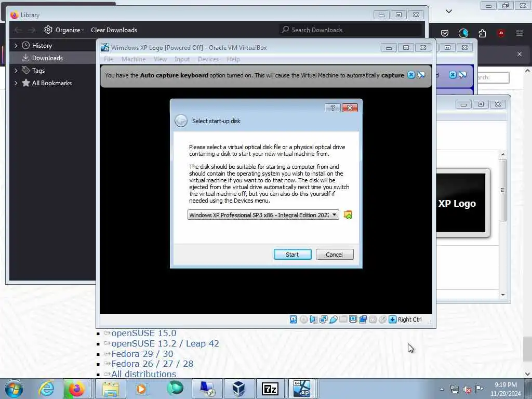This screenshot has width=532, height=399.
Task: Click the network adapters status icon
Action: click(323, 320)
